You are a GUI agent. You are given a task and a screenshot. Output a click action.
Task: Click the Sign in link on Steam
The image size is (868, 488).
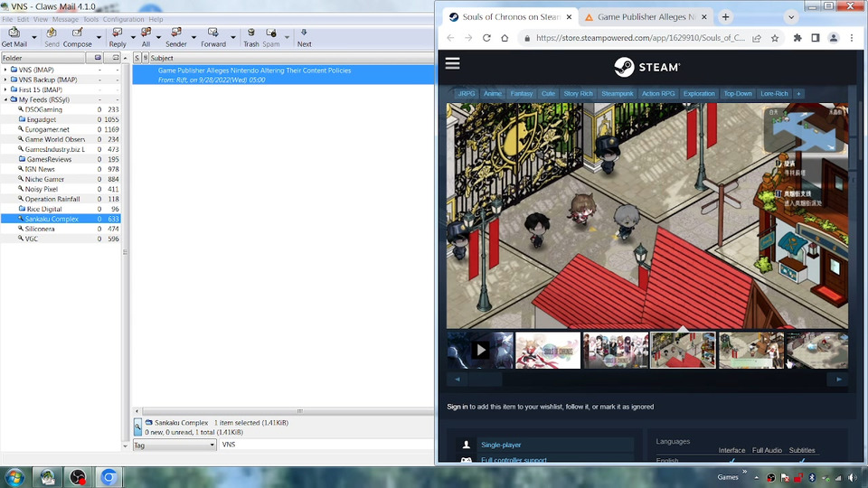coord(458,407)
